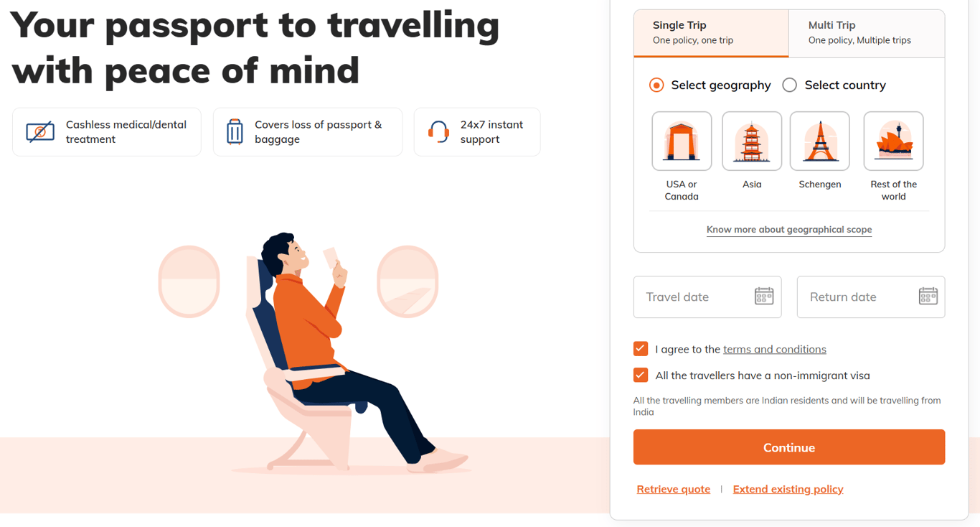Image resolution: width=980 pixels, height=527 pixels.
Task: Open the terms and conditions link
Action: click(775, 349)
